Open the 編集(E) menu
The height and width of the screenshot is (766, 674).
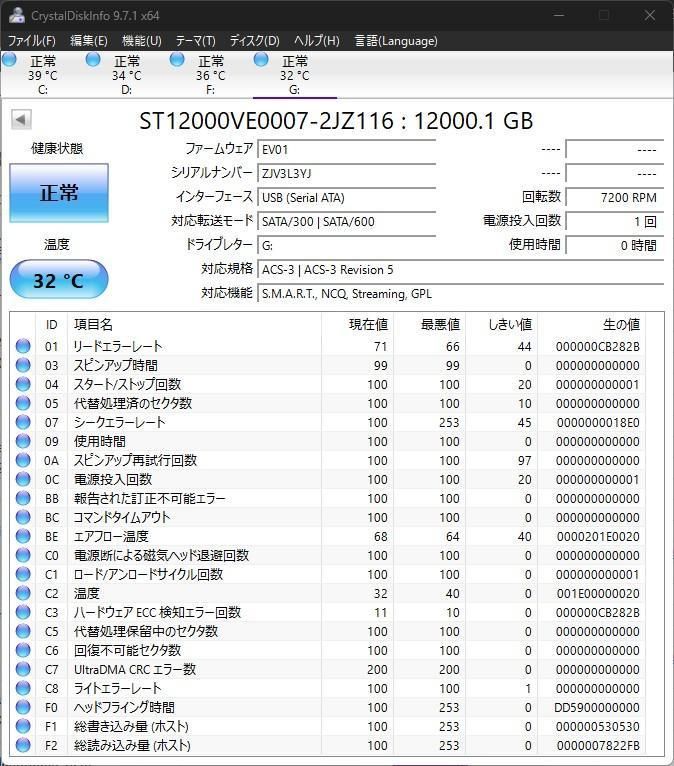coord(89,41)
